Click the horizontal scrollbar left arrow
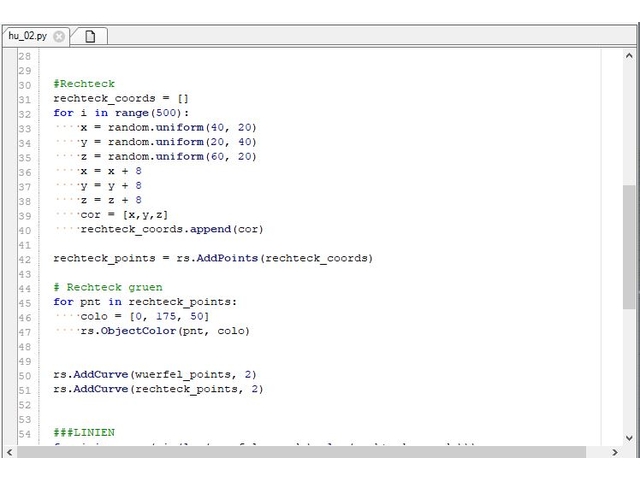640x480 pixels. tap(10, 452)
